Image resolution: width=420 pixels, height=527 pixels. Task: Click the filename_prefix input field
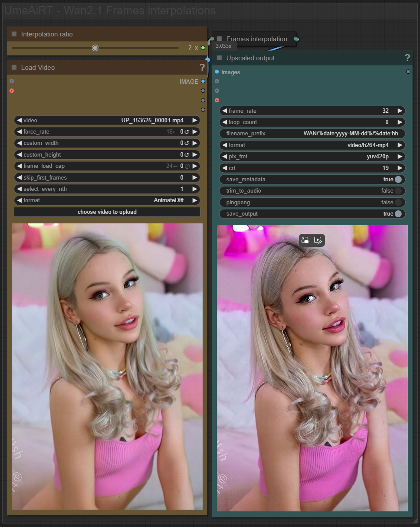pyautogui.click(x=312, y=133)
